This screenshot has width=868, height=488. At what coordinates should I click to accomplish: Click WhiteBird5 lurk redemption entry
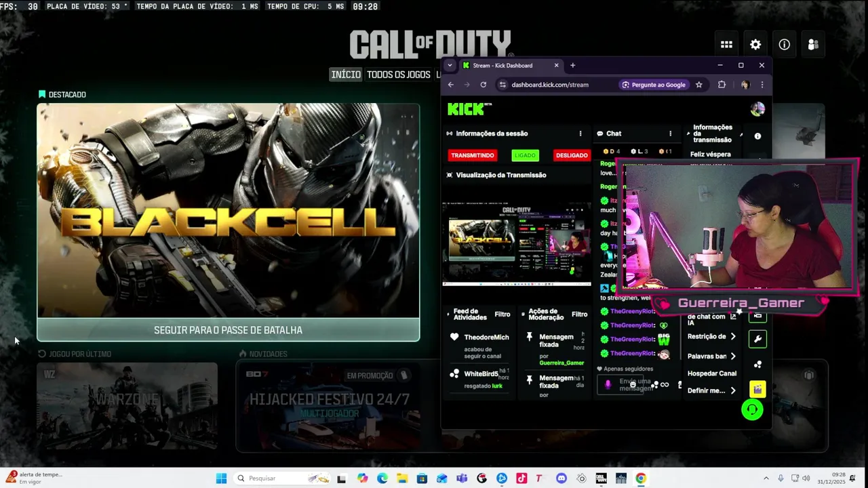pyautogui.click(x=479, y=379)
